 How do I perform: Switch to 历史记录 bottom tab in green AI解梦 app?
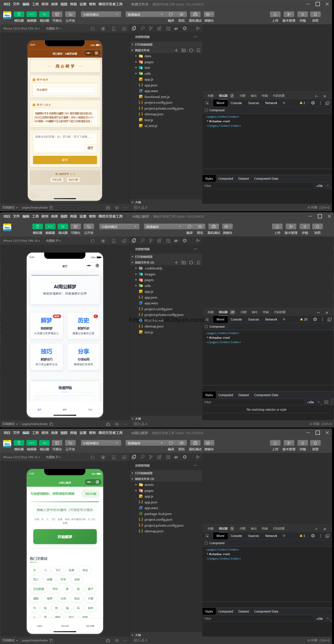[65, 626]
